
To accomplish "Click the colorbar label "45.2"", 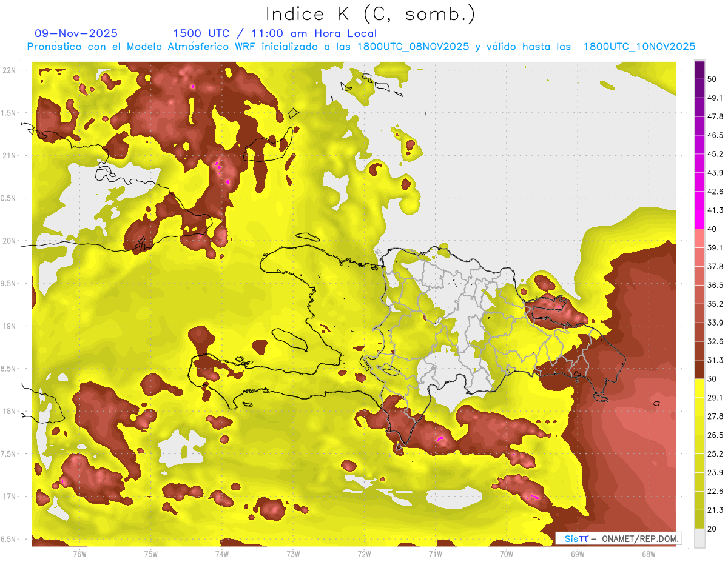I will [x=715, y=154].
